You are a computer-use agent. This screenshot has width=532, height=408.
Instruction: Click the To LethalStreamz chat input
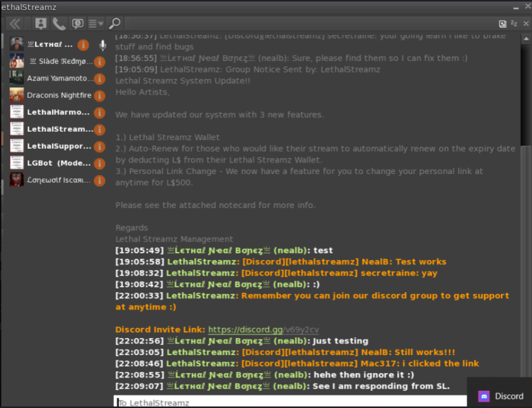[x=290, y=402]
